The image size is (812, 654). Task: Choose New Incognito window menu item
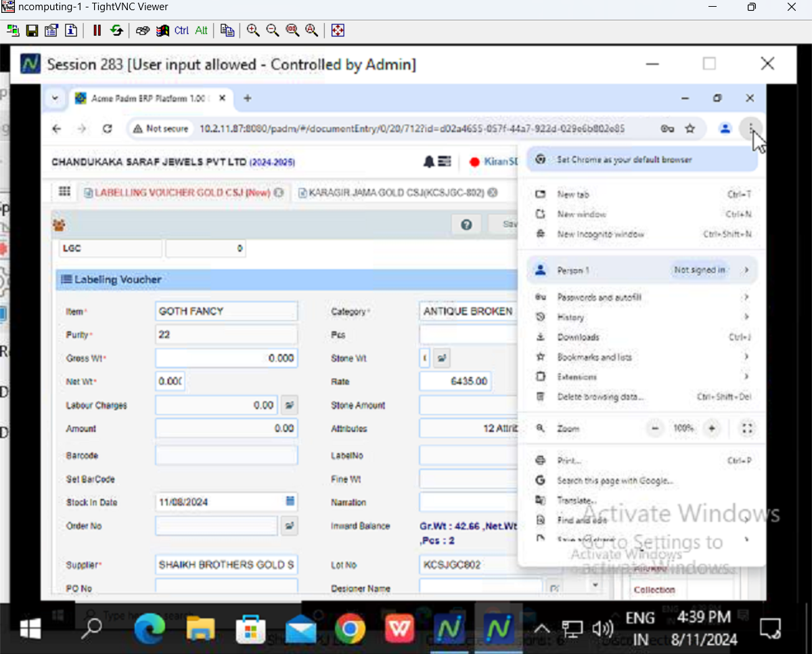643,234
